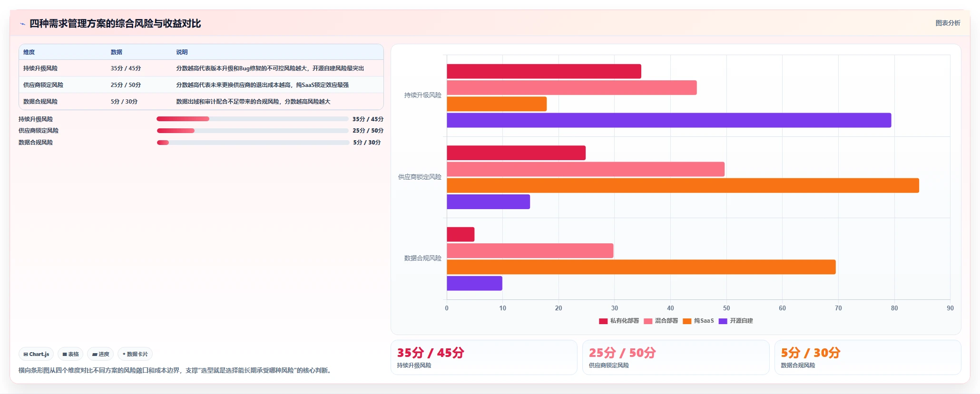The height and width of the screenshot is (394, 980).
Task: Click the orange 纯SaaS bar in 供应商锁定风险
Action: point(683,185)
